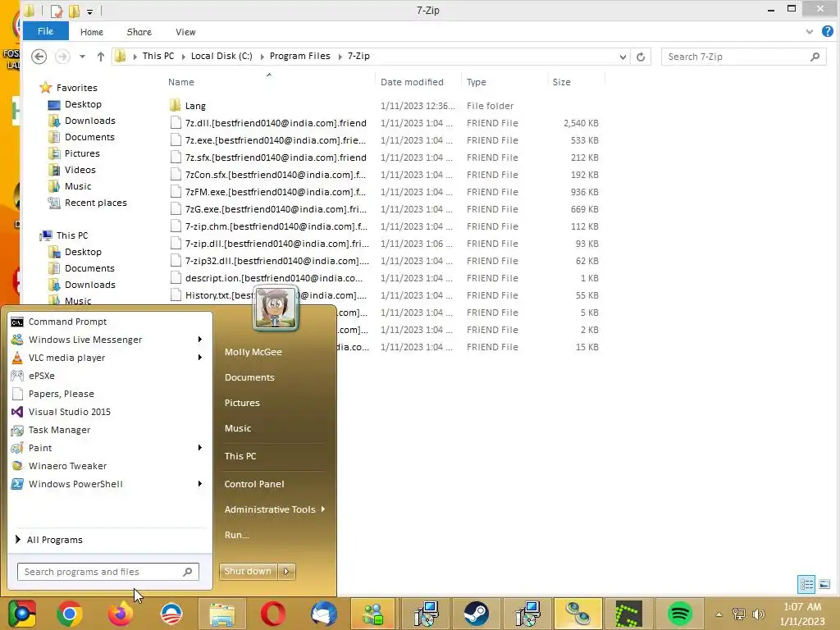The image size is (840, 630).
Task: Open This PC from Start menu
Action: (x=240, y=456)
